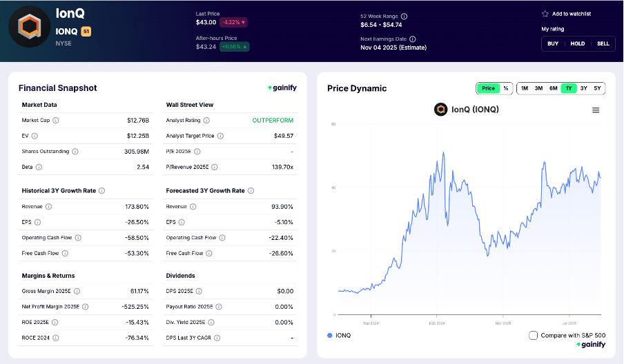Switch chart to percent mode

pos(506,88)
